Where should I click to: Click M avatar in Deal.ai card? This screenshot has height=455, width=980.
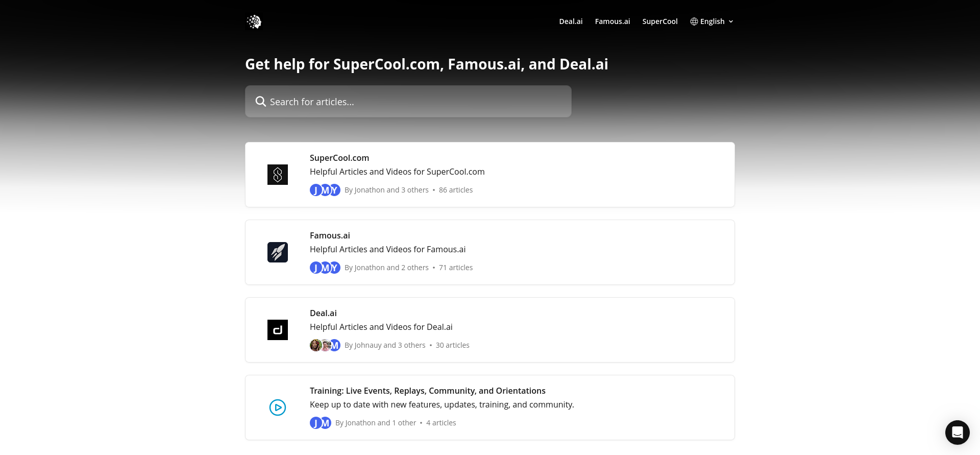(335, 345)
